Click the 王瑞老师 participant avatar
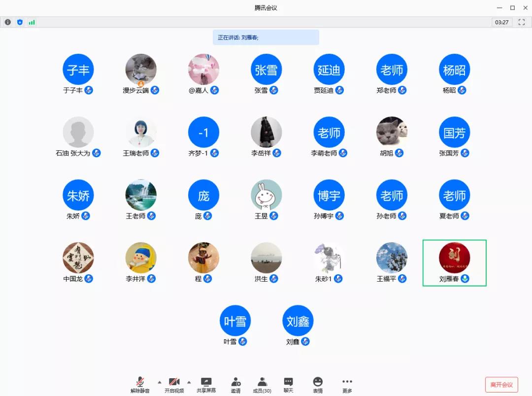The width and height of the screenshot is (532, 396). pos(141,132)
